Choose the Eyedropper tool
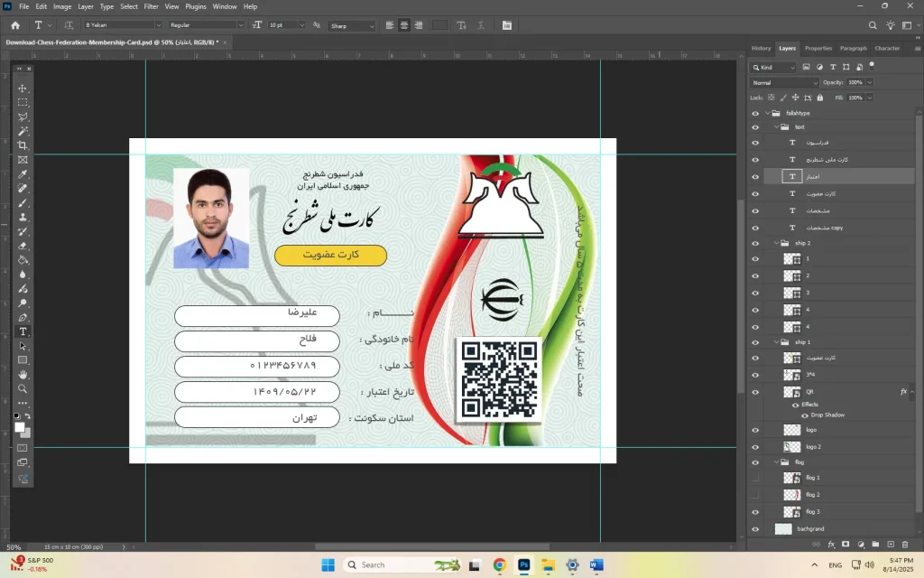Screen dimensions: 924x578 [23, 174]
